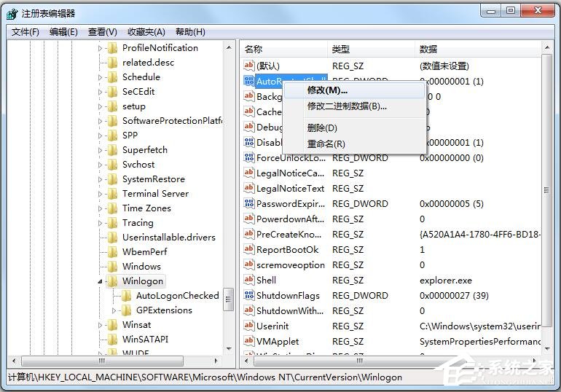The height and width of the screenshot is (392, 561).
Task: Click the registry path in the status bar
Action: (205, 377)
